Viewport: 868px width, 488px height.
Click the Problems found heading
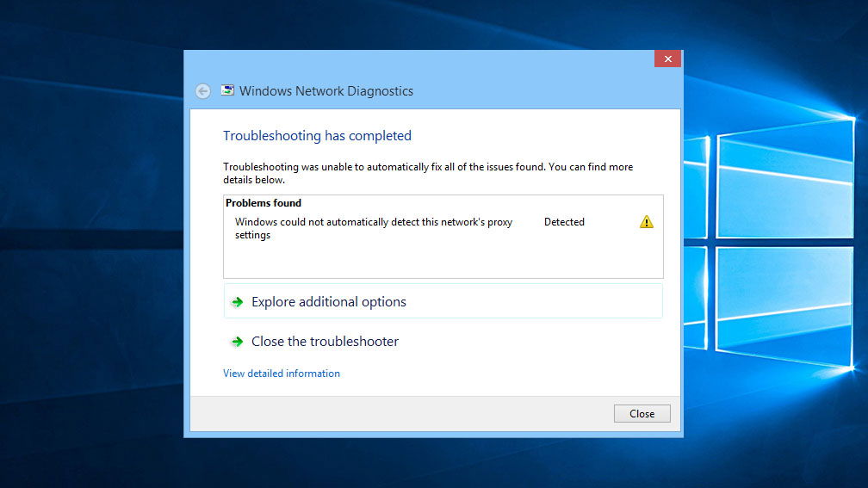coord(263,203)
